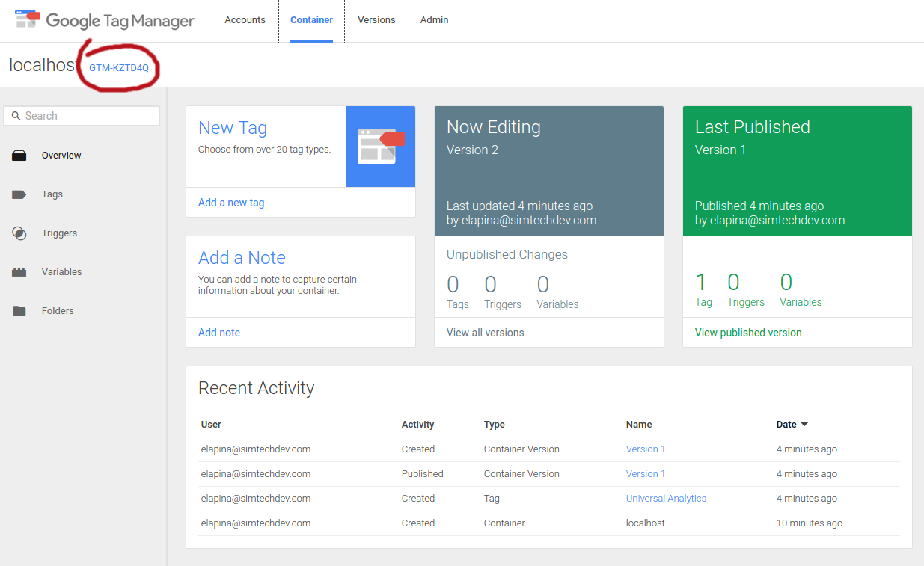Click View published version link
The width and height of the screenshot is (924, 566).
click(x=748, y=333)
